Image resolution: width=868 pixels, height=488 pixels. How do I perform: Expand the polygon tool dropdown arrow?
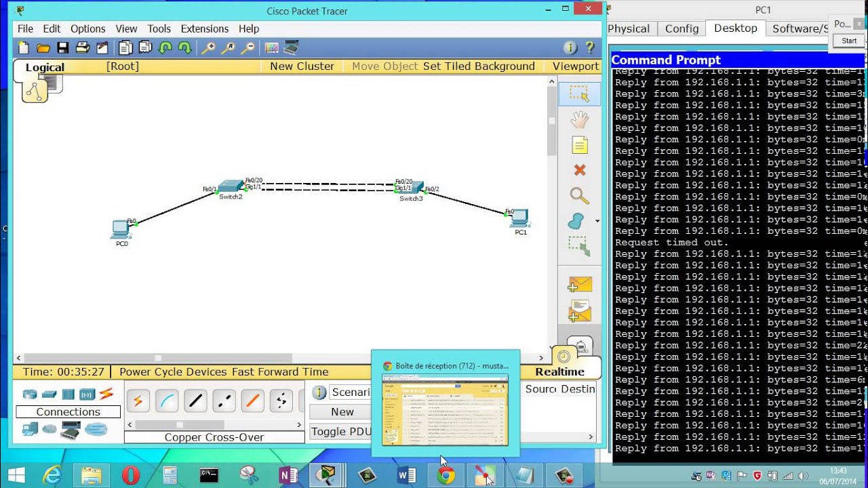click(x=597, y=221)
